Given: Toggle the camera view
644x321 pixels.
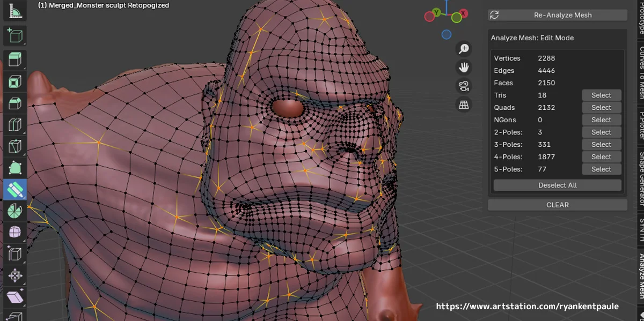Looking at the screenshot, I should (464, 86).
